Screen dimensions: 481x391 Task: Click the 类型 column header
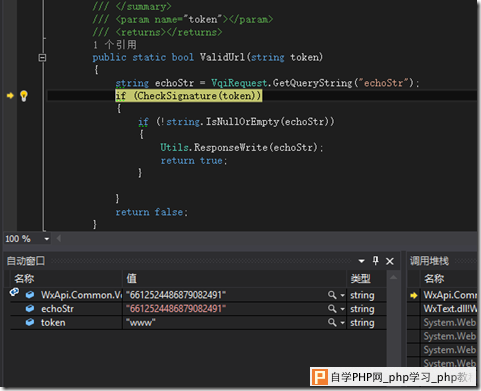(x=360, y=279)
